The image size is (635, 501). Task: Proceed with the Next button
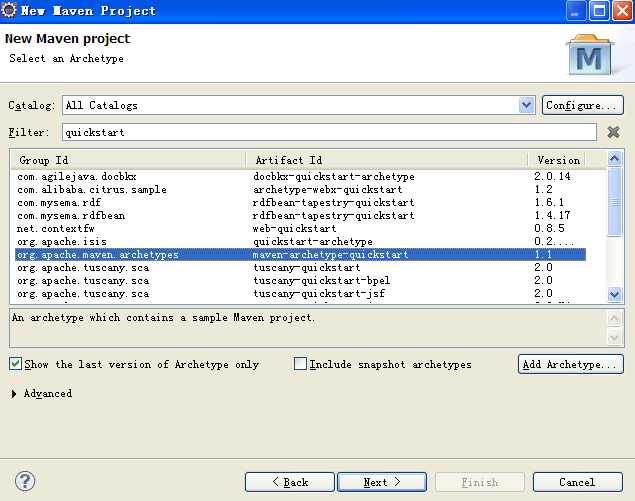tap(382, 482)
